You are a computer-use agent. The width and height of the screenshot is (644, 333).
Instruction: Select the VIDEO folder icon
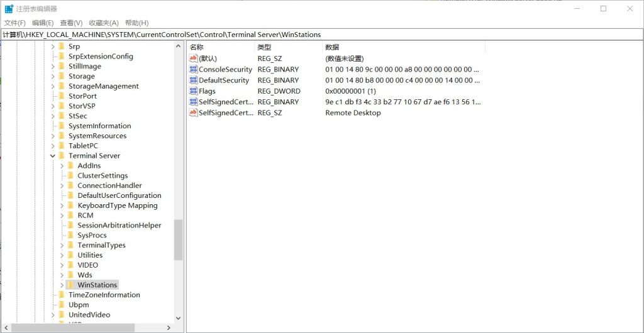[x=70, y=265]
